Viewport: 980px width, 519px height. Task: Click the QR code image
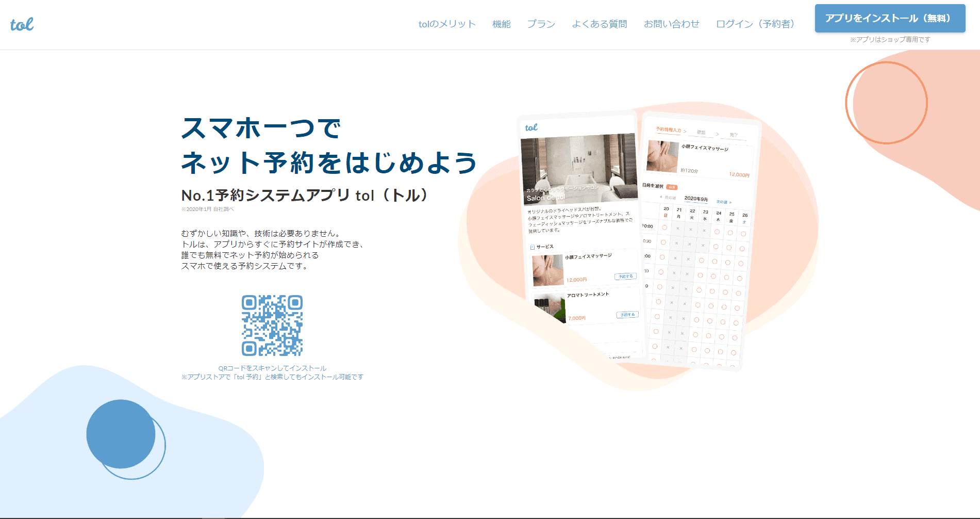[272, 326]
